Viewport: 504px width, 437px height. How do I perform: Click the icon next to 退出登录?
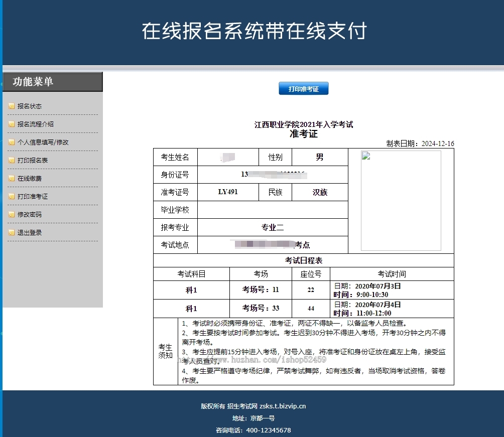point(12,232)
